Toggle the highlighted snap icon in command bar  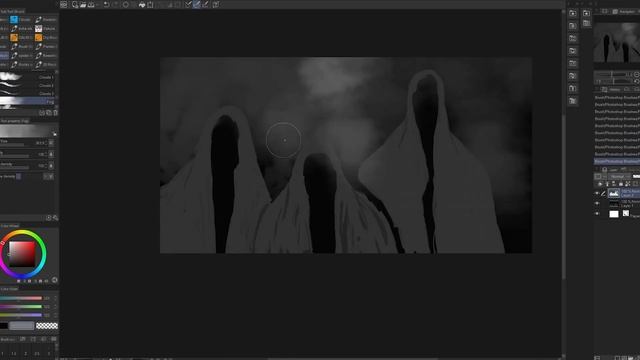click(196, 4)
